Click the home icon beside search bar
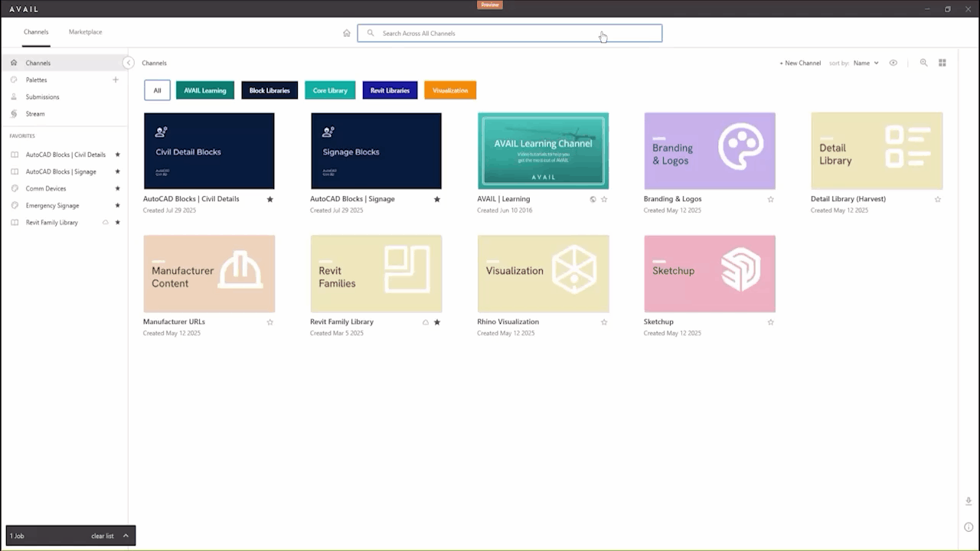This screenshot has height=551, width=980. [347, 33]
